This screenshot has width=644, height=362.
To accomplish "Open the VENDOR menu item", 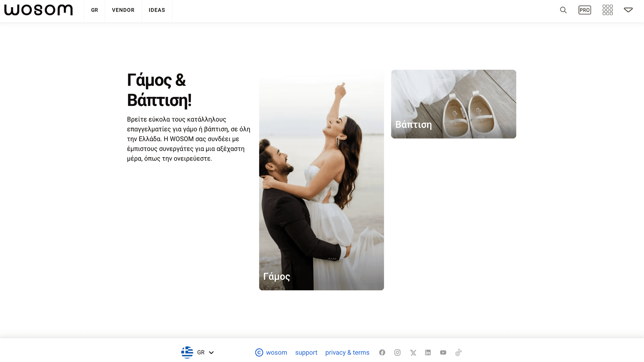I will click(x=123, y=10).
